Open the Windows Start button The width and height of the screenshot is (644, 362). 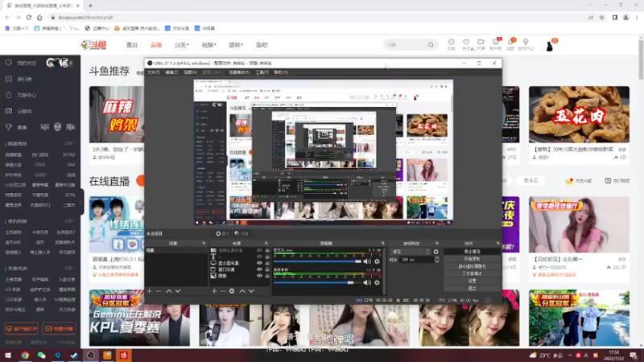(8, 356)
